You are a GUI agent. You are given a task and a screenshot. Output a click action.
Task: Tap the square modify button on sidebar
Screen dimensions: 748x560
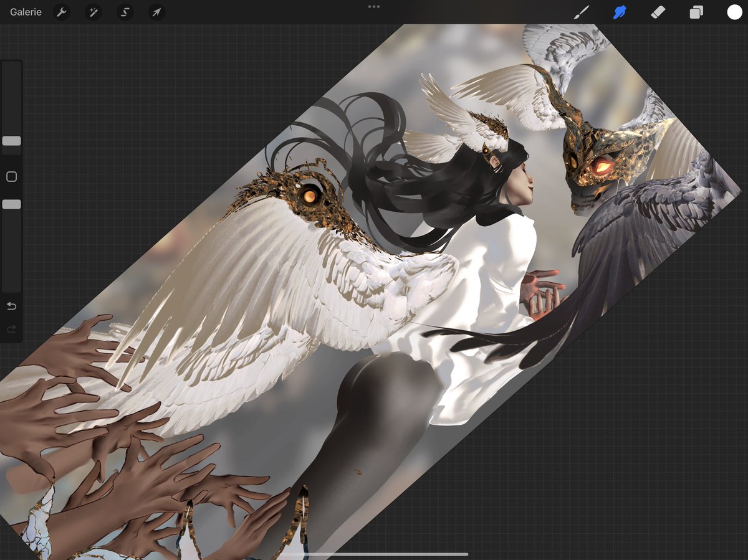(11, 177)
